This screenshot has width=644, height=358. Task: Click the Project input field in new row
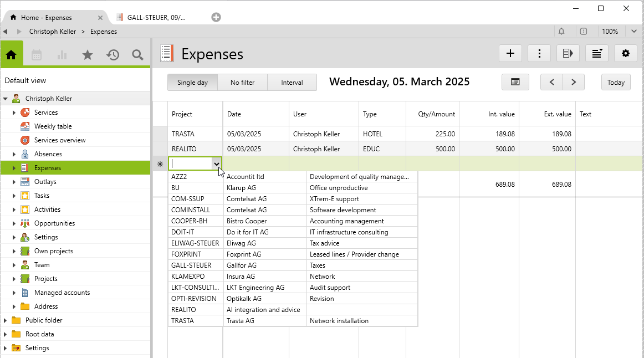click(x=191, y=163)
